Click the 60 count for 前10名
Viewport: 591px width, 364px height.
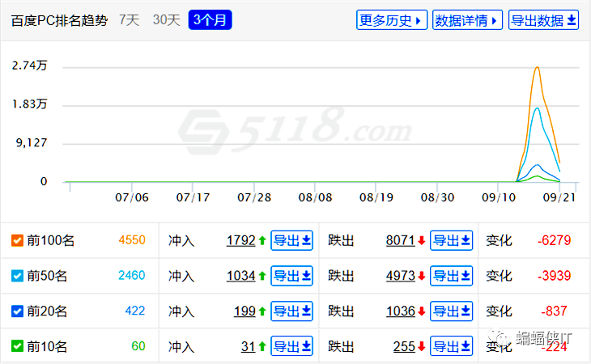138,345
